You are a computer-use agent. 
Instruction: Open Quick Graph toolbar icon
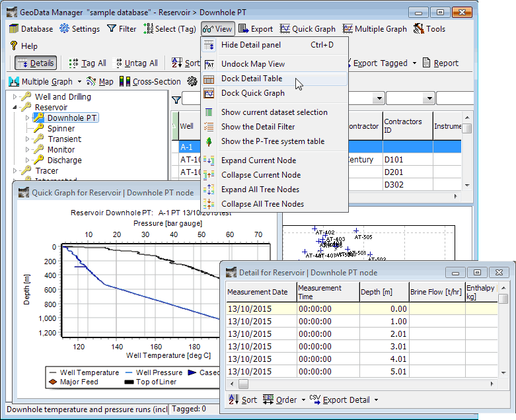285,28
